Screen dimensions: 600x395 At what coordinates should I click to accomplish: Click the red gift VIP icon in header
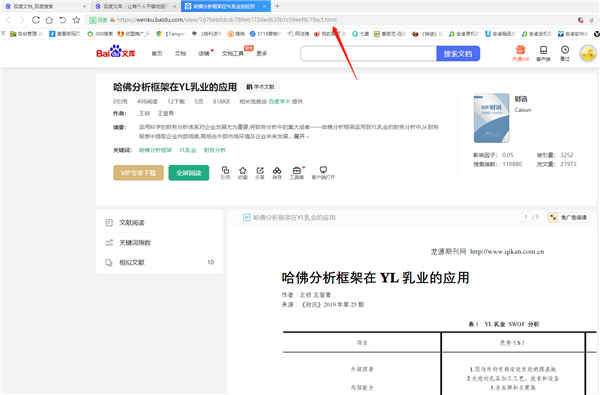tap(520, 53)
